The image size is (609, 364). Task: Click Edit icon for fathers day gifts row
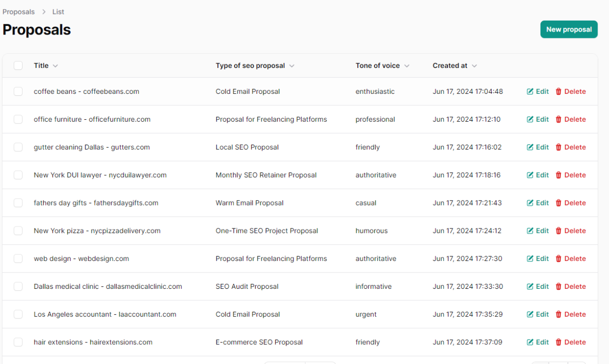tap(530, 203)
